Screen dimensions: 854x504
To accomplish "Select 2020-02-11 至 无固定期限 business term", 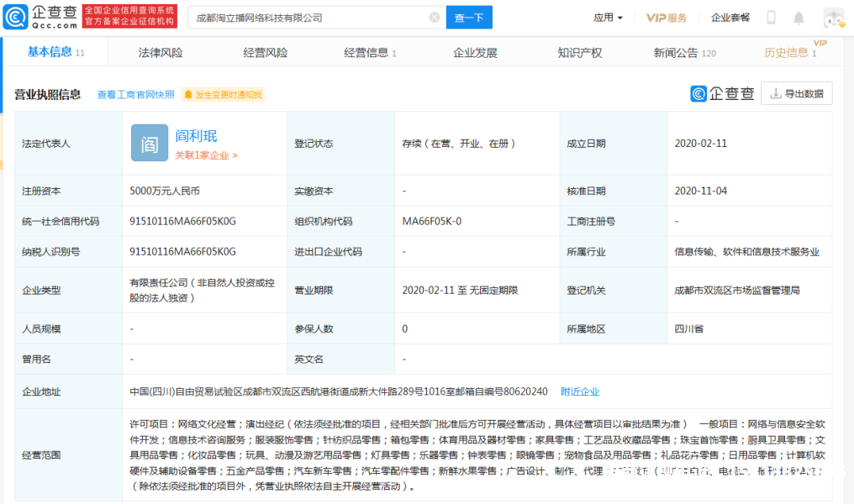I will [x=460, y=291].
